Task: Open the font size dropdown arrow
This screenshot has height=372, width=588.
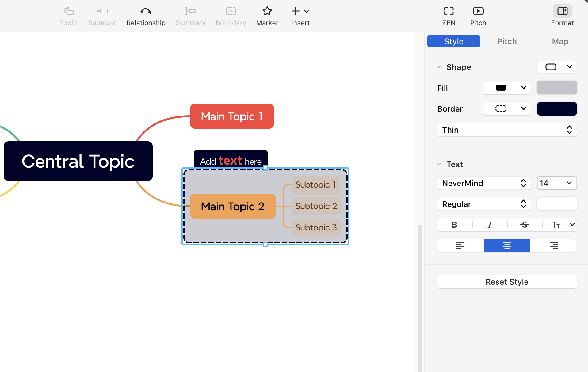Action: click(x=569, y=183)
